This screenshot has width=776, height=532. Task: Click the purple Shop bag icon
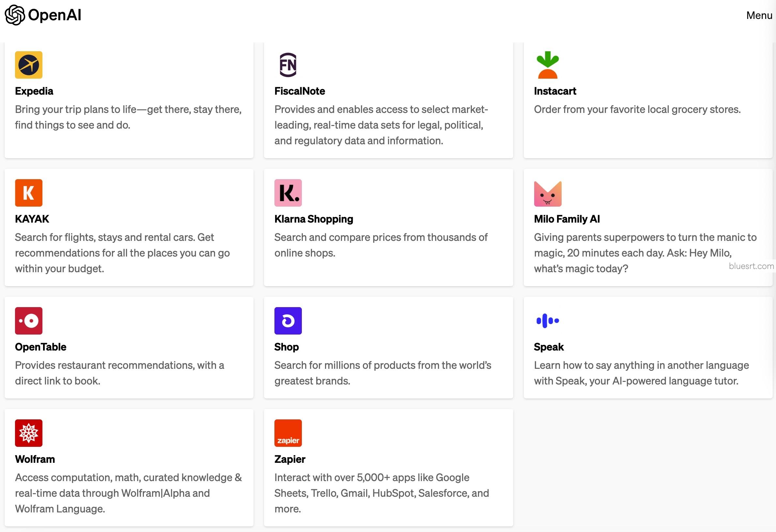(288, 321)
